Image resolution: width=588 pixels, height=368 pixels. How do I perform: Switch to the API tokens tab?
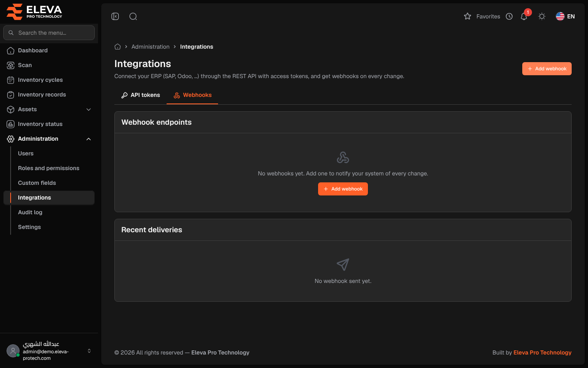140,95
